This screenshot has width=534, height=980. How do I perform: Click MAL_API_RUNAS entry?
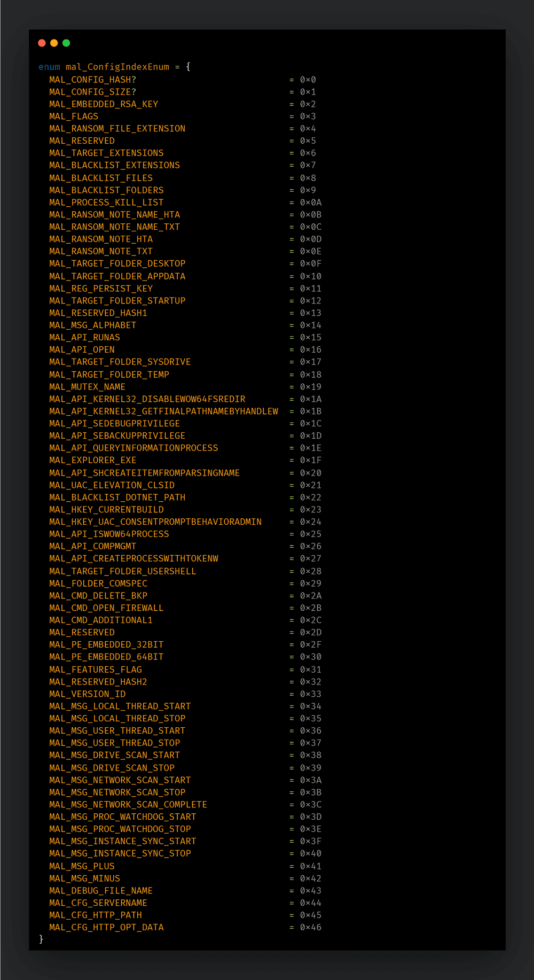tap(84, 338)
